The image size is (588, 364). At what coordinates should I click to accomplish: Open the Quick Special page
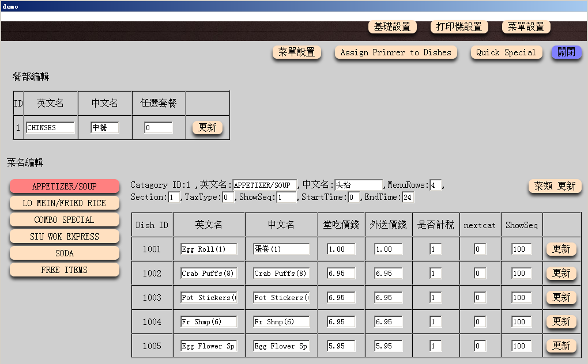506,52
